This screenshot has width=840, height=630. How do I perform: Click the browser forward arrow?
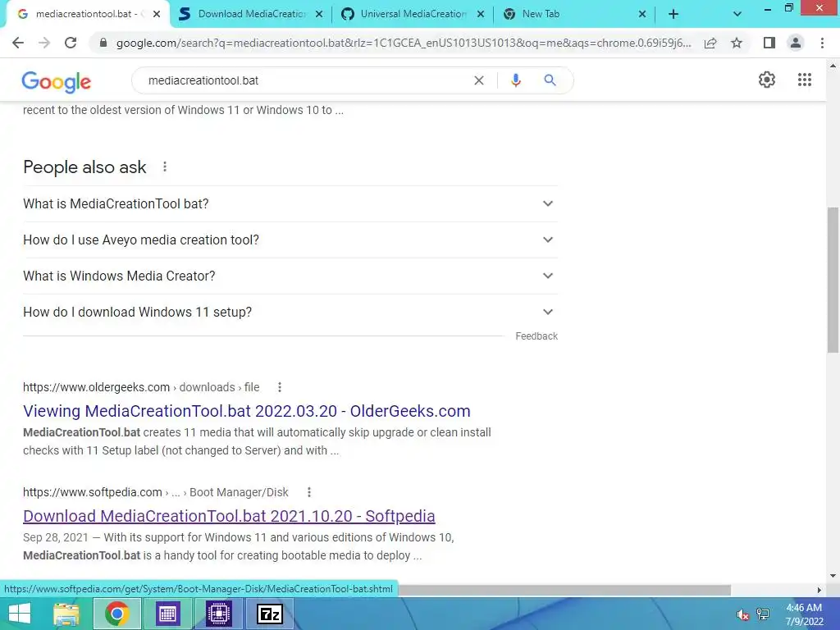pos(44,43)
